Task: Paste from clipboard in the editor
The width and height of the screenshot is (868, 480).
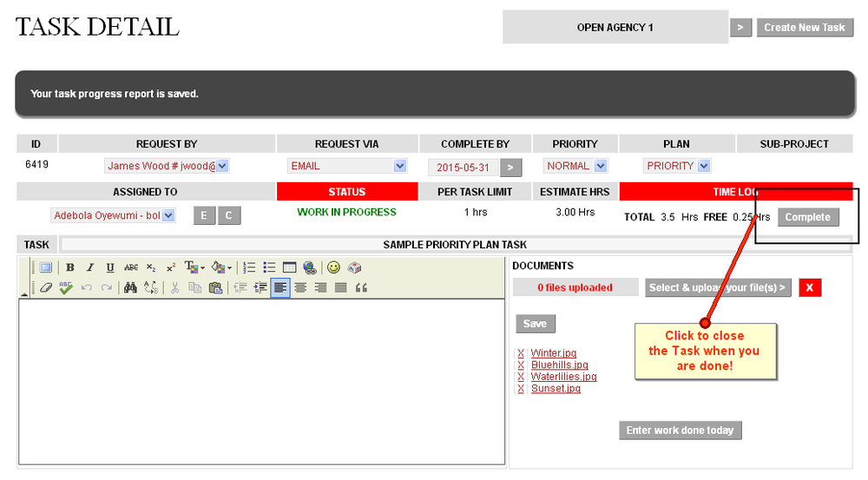Action: coord(215,288)
